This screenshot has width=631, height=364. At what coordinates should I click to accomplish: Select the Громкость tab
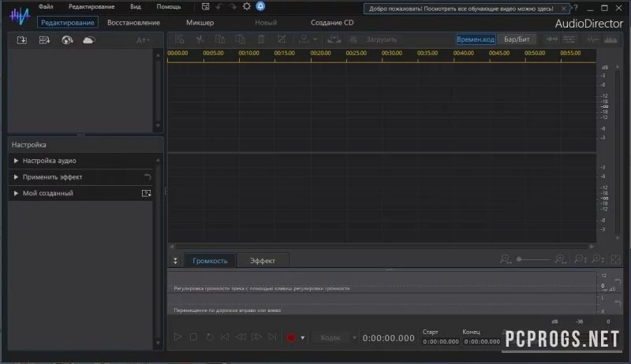tap(210, 261)
